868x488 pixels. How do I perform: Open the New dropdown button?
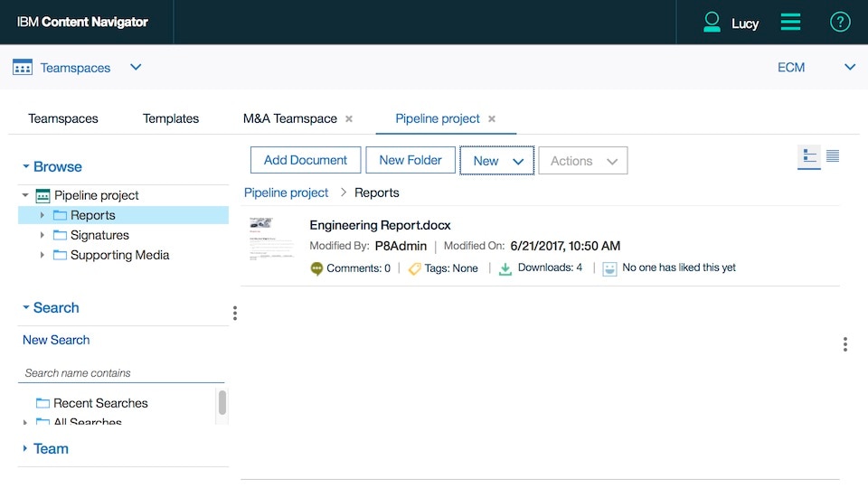497,161
